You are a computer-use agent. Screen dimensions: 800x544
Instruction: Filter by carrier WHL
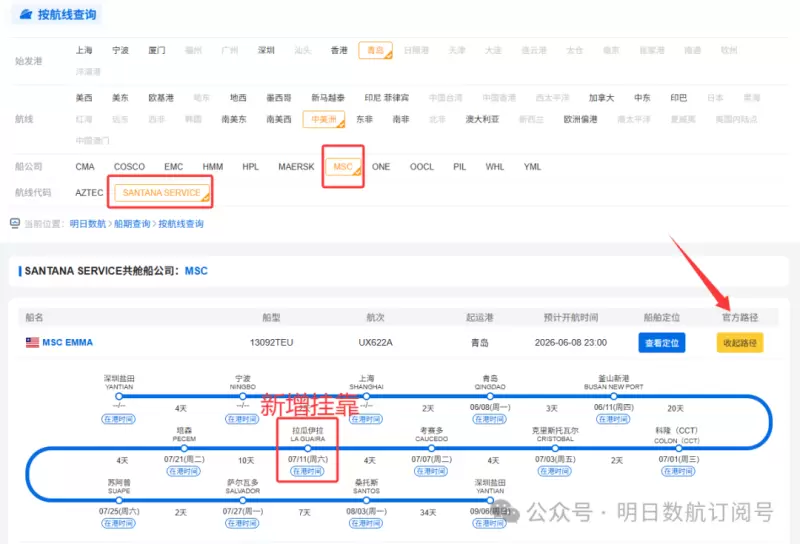tap(494, 166)
